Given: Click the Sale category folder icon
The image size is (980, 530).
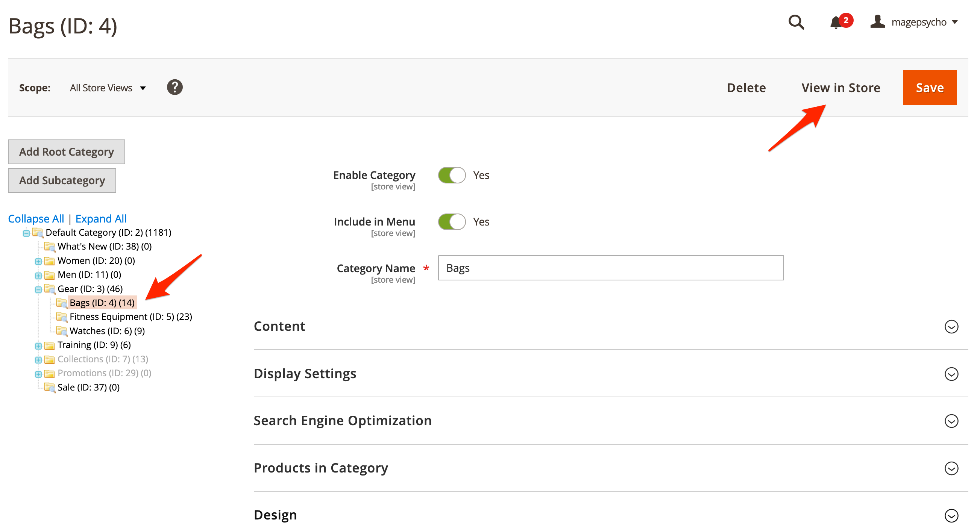Looking at the screenshot, I should coord(50,388).
